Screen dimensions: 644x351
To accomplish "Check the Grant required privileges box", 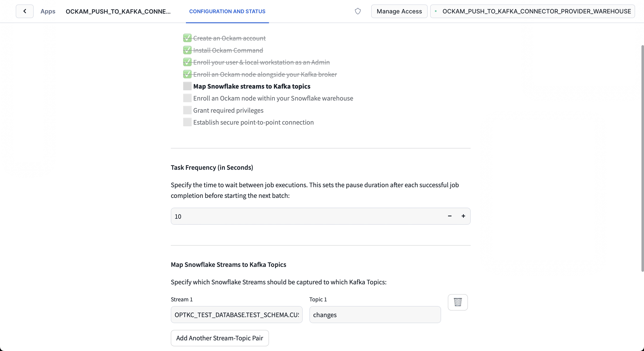I will point(187,110).
